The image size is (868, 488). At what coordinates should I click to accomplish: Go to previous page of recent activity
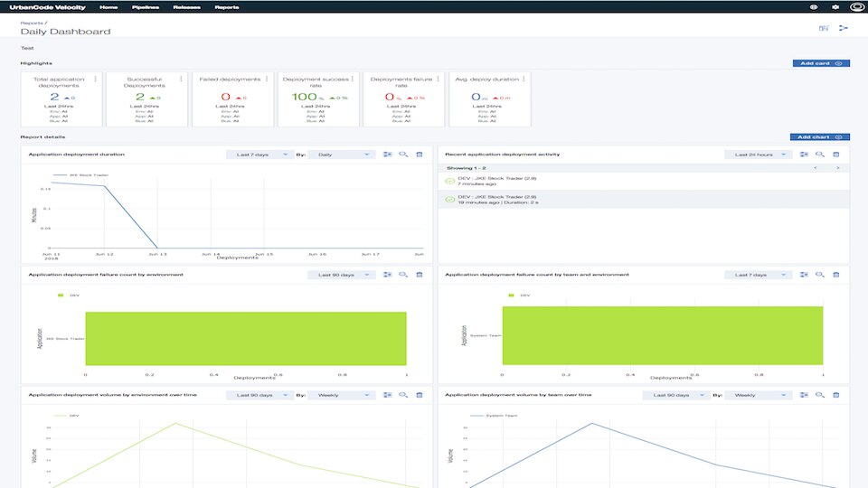click(815, 168)
